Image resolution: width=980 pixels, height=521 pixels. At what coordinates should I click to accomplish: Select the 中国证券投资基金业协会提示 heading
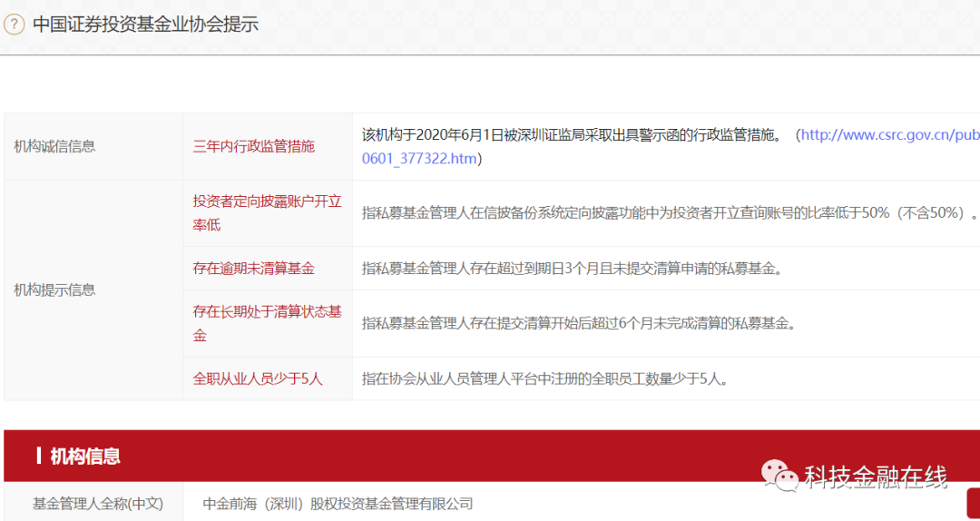[x=145, y=25]
